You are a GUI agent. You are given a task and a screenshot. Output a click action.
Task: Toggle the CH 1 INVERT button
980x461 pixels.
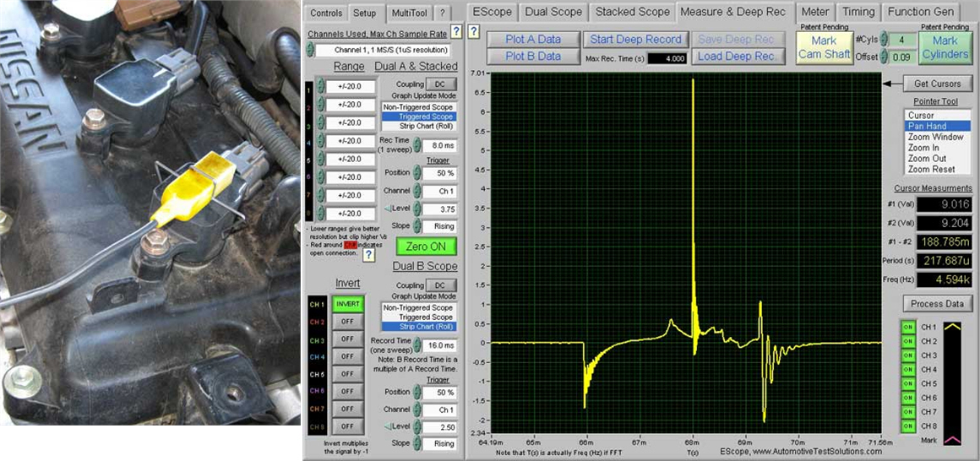346,304
